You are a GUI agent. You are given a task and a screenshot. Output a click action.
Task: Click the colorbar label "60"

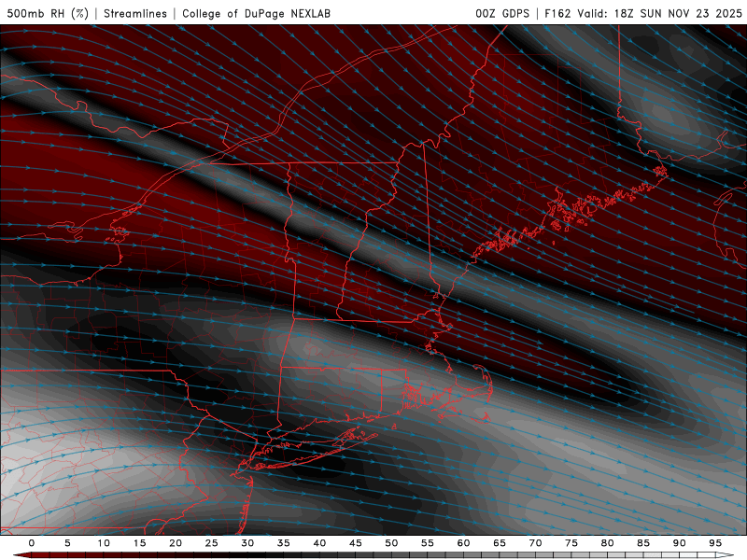[463, 543]
